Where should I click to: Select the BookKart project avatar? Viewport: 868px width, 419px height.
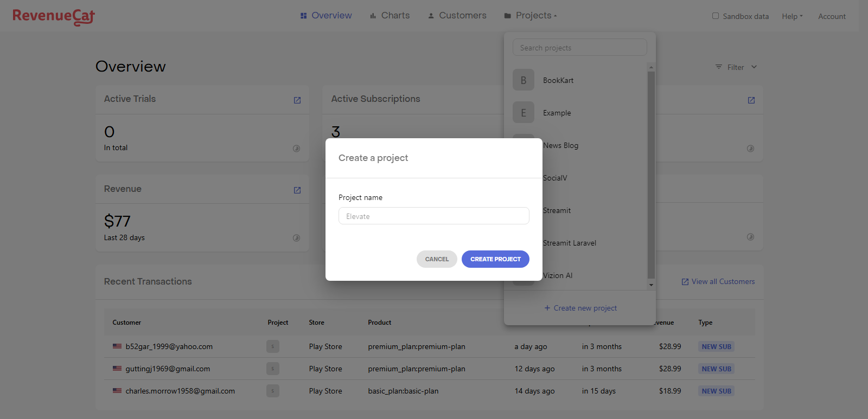coord(524,80)
